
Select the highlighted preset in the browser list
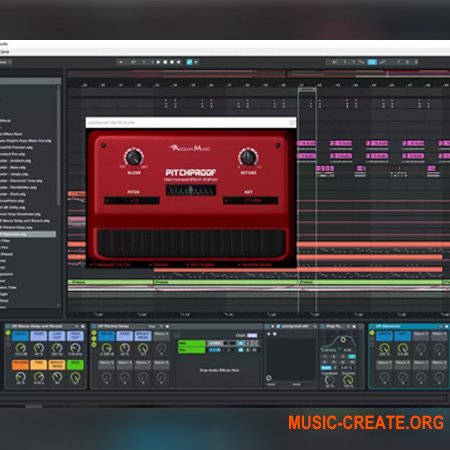pyautogui.click(x=28, y=234)
